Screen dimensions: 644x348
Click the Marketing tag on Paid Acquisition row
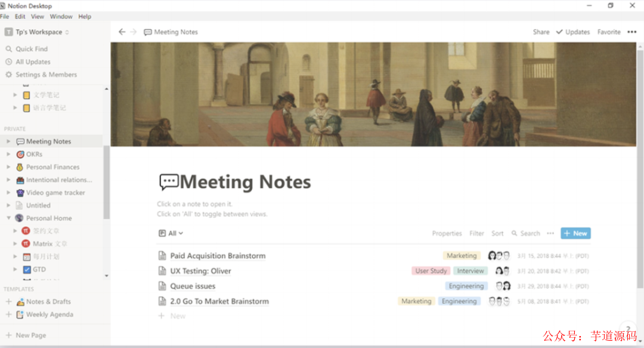click(x=462, y=255)
